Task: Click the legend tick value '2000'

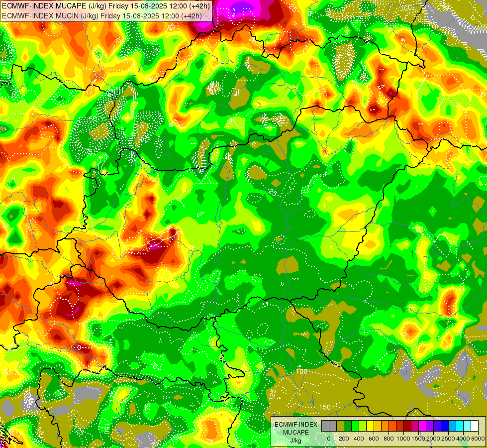Action: click(x=433, y=439)
